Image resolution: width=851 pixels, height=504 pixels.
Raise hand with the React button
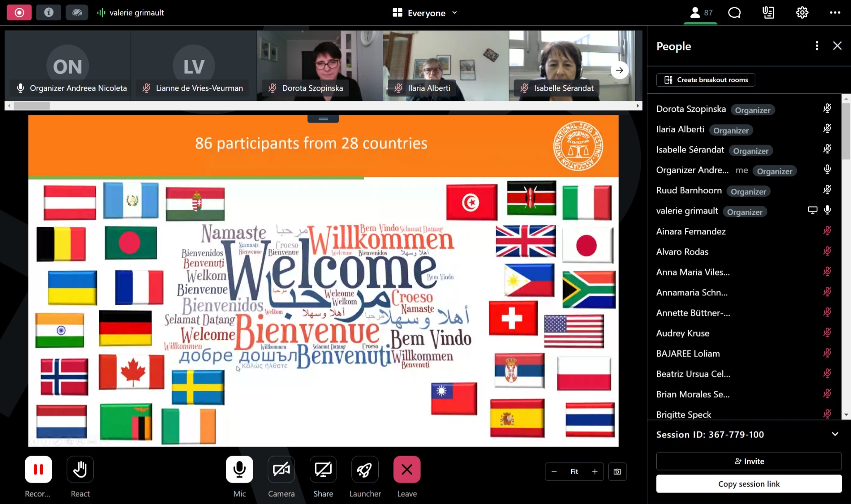[x=80, y=469]
